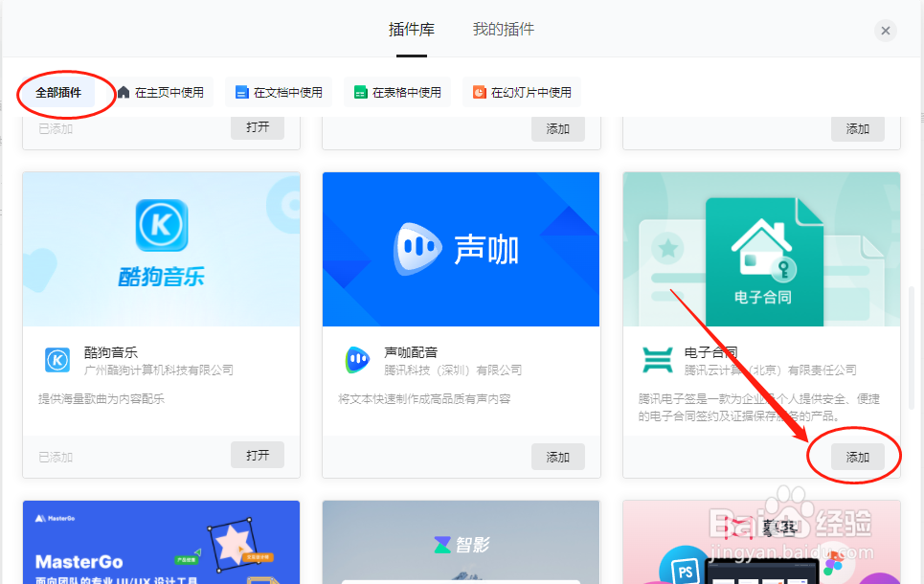
Task: Click 腾讯云计算（北京）有限责任公司 publisher text
Action: click(770, 371)
